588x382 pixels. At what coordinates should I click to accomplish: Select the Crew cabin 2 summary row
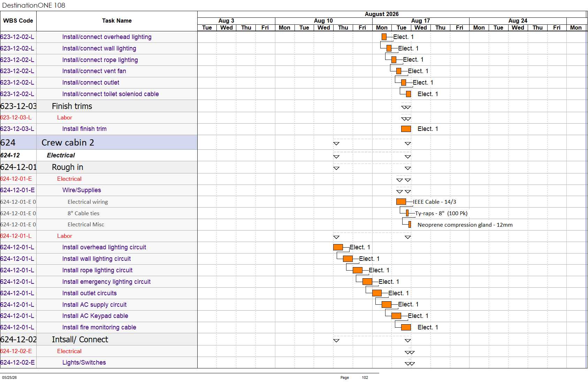tap(99, 142)
